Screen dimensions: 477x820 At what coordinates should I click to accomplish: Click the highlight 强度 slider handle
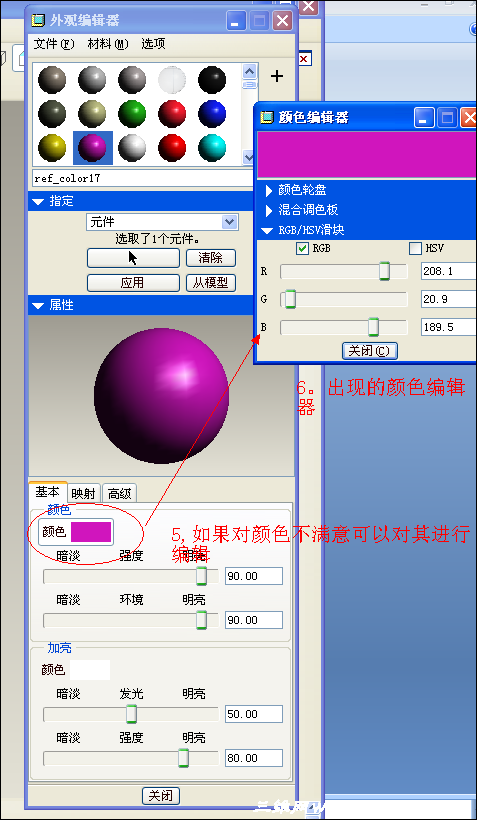pyautogui.click(x=184, y=758)
